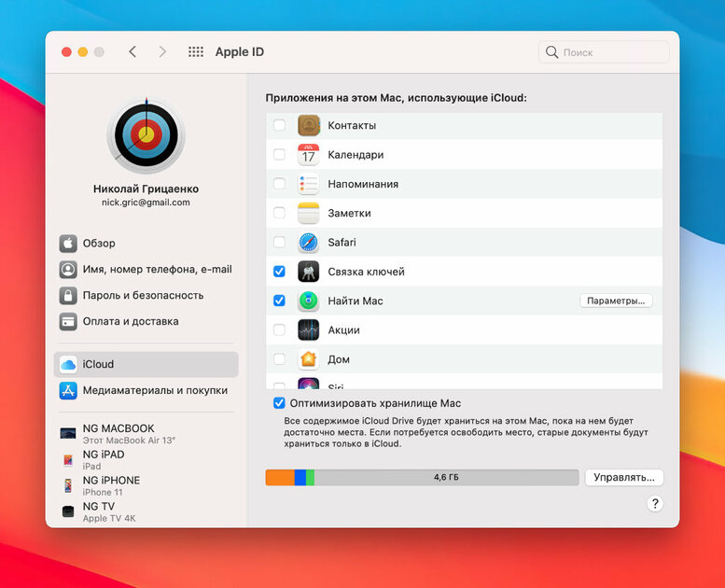Enable the Календари checkbox

[x=279, y=154]
